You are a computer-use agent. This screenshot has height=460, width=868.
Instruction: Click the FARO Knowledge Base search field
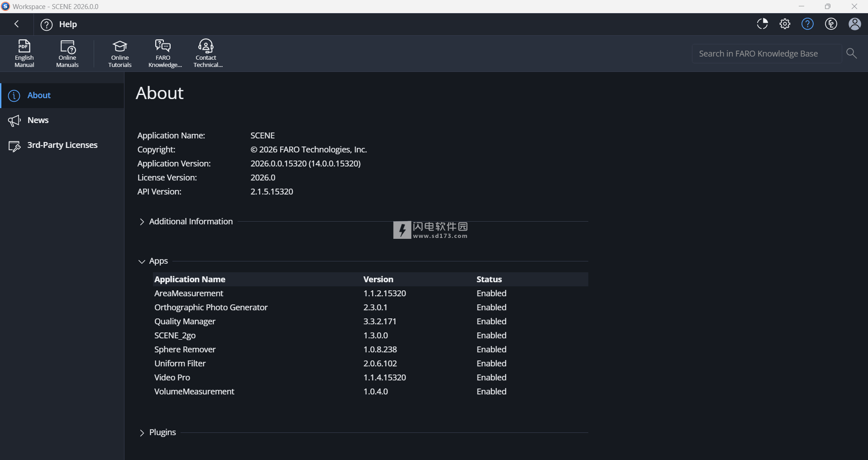click(x=766, y=53)
